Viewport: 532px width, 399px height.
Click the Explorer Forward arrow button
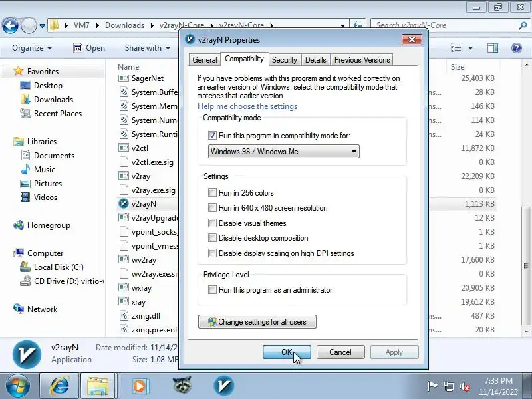29,25
